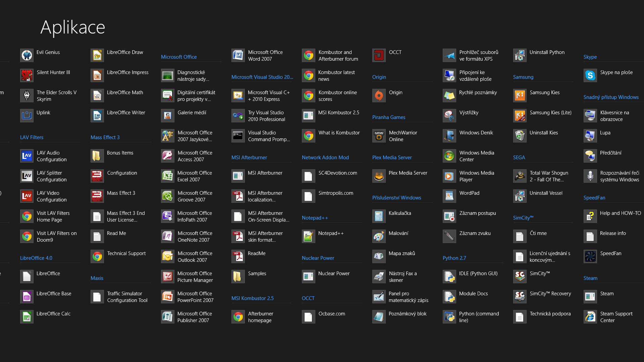This screenshot has height=362, width=644.
Task: Open the OCCT app icon
Action: coord(379,55)
